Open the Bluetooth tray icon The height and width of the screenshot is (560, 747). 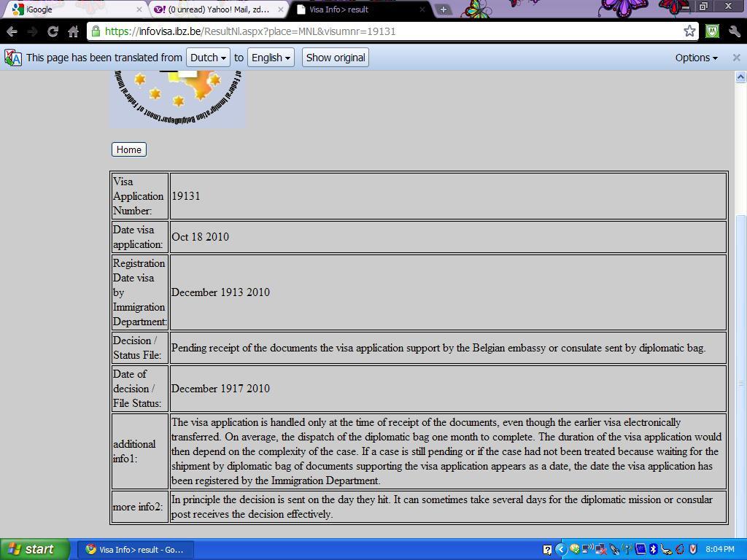[654, 549]
